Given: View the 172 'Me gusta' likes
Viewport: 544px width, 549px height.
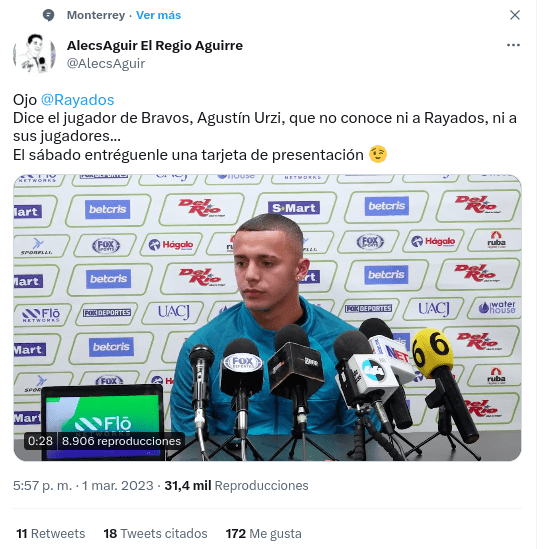Looking at the screenshot, I should pyautogui.click(x=264, y=534).
